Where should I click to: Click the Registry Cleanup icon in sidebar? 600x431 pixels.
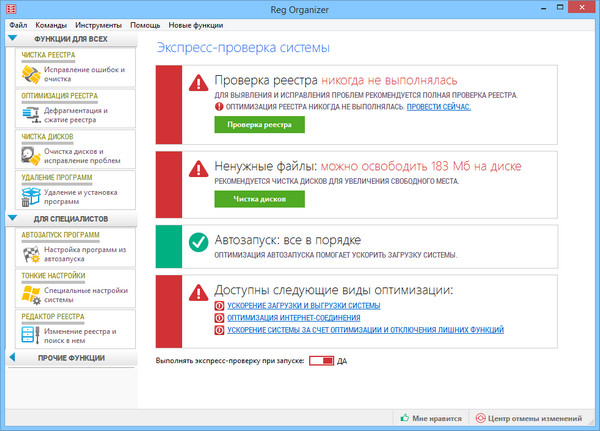click(30, 74)
